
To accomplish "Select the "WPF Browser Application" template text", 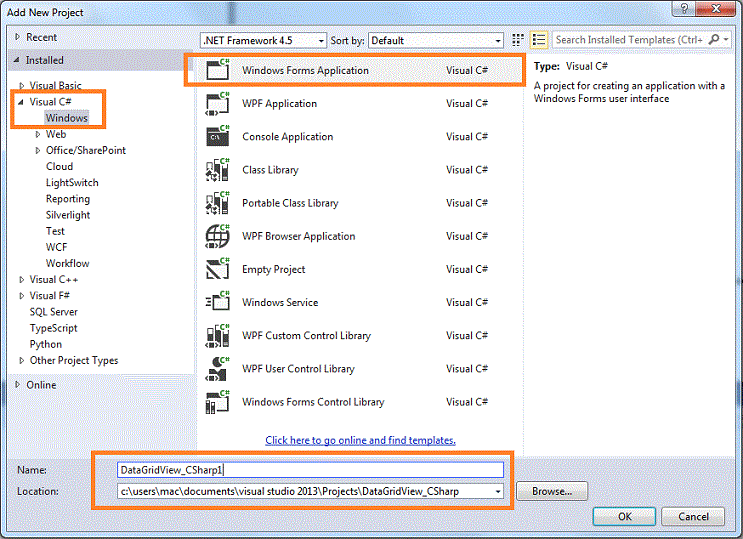I will click(299, 236).
